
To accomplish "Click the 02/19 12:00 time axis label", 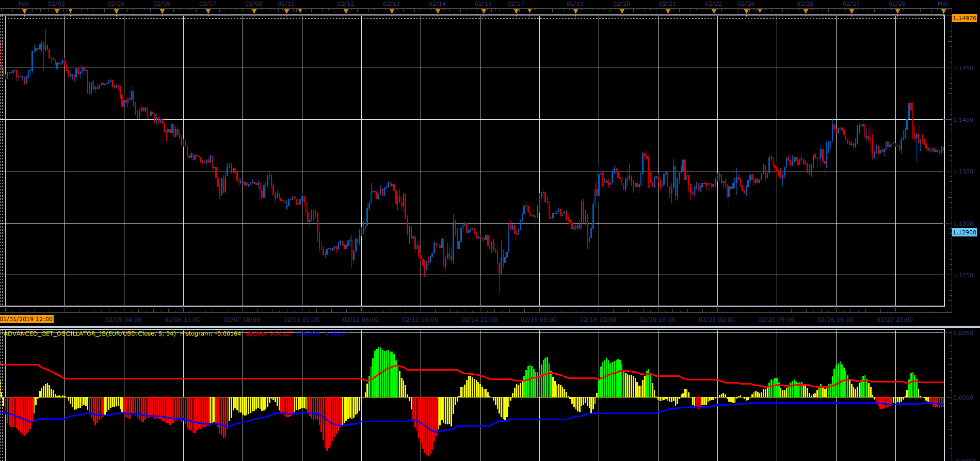I will coord(598,320).
